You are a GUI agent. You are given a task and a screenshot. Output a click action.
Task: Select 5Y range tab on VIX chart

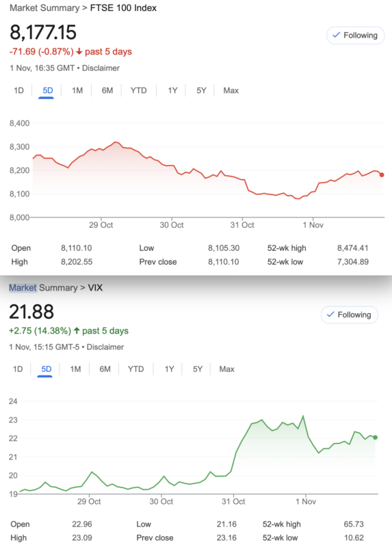198,369
